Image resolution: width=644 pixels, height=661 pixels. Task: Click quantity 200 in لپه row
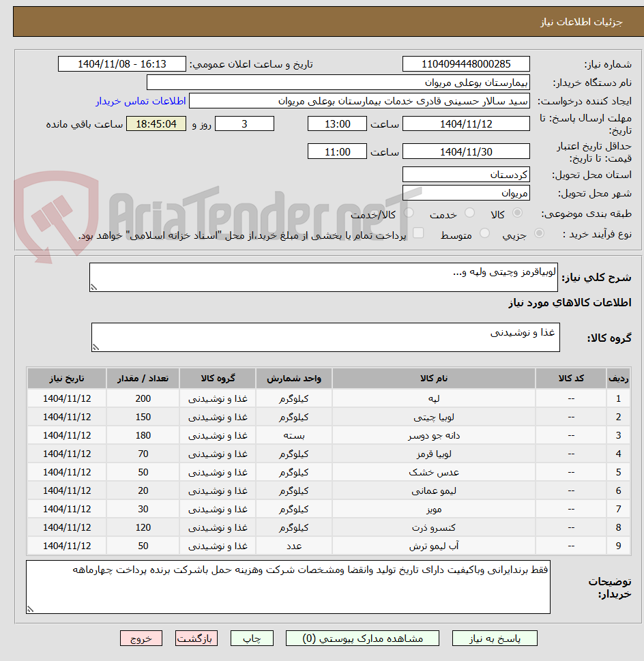click(143, 398)
